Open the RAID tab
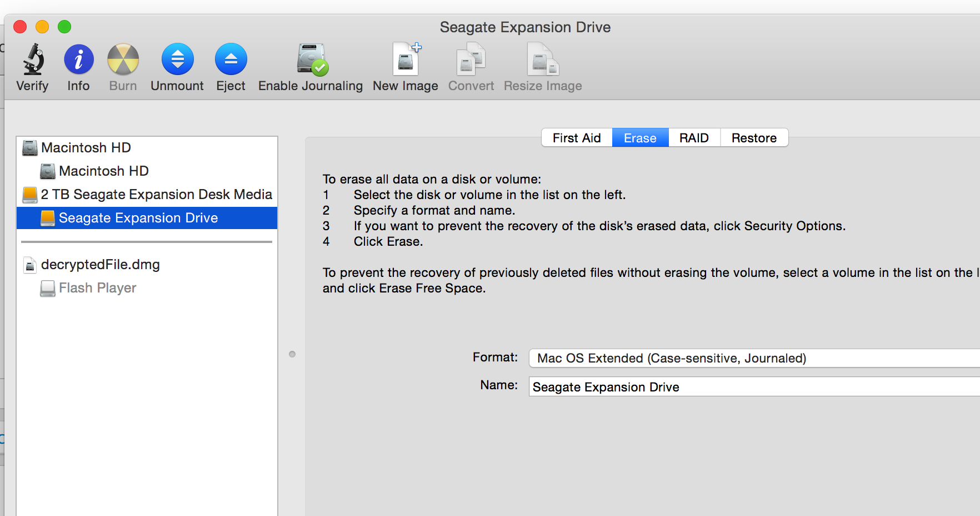This screenshot has height=516, width=980. coord(694,138)
